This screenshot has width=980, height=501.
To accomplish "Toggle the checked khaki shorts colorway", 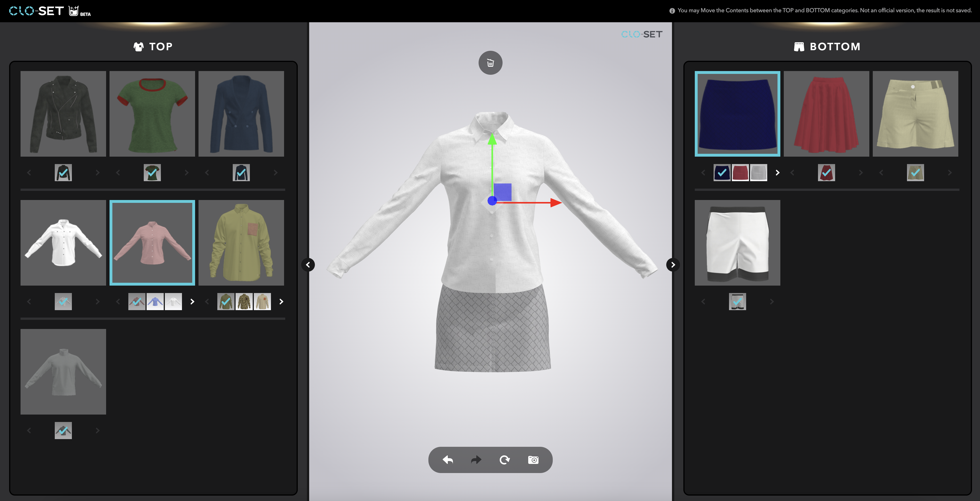I will coord(915,173).
